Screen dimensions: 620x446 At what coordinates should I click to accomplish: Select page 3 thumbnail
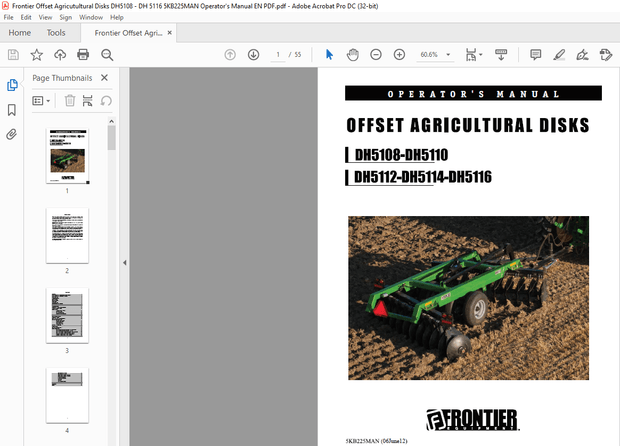tap(68, 316)
